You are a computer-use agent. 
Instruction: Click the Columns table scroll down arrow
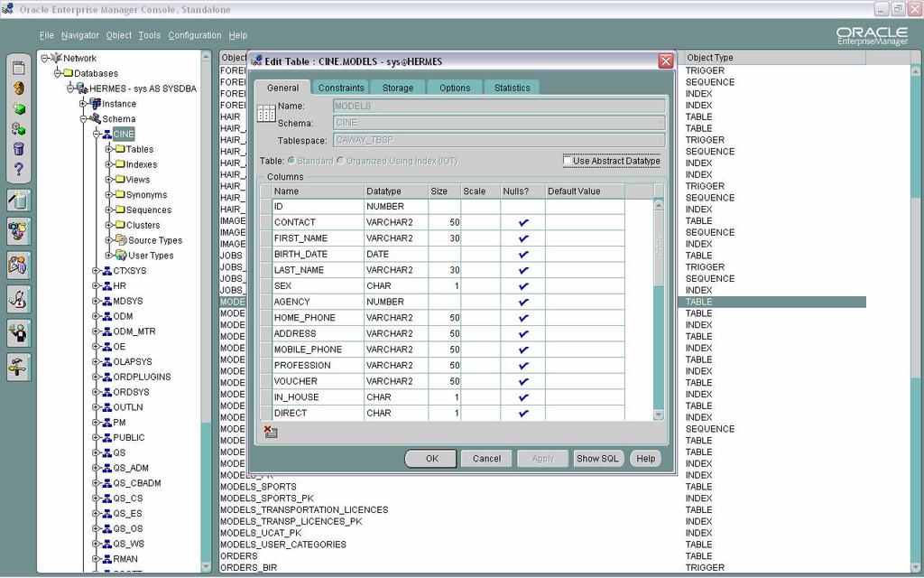coord(659,415)
